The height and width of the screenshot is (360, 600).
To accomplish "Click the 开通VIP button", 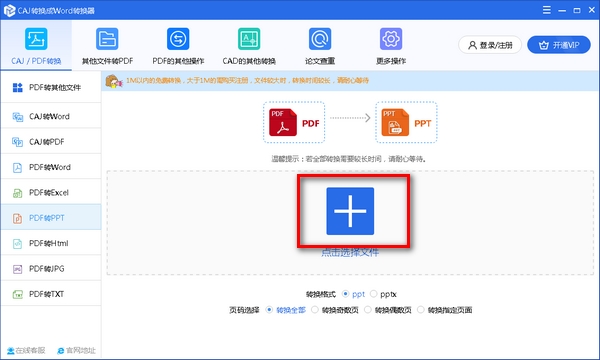I will (x=559, y=45).
